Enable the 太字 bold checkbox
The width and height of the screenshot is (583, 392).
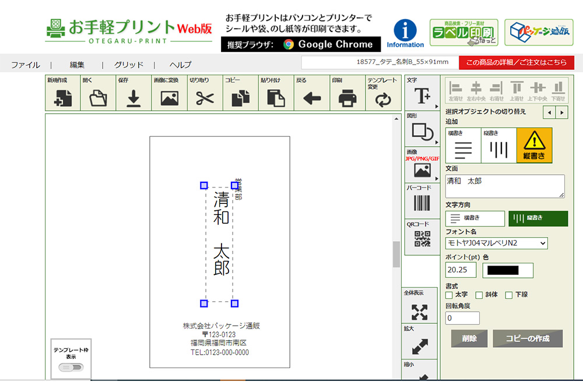(449, 295)
